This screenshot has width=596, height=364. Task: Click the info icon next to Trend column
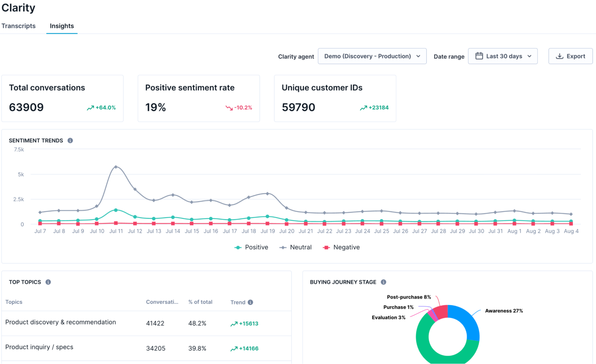[250, 302]
